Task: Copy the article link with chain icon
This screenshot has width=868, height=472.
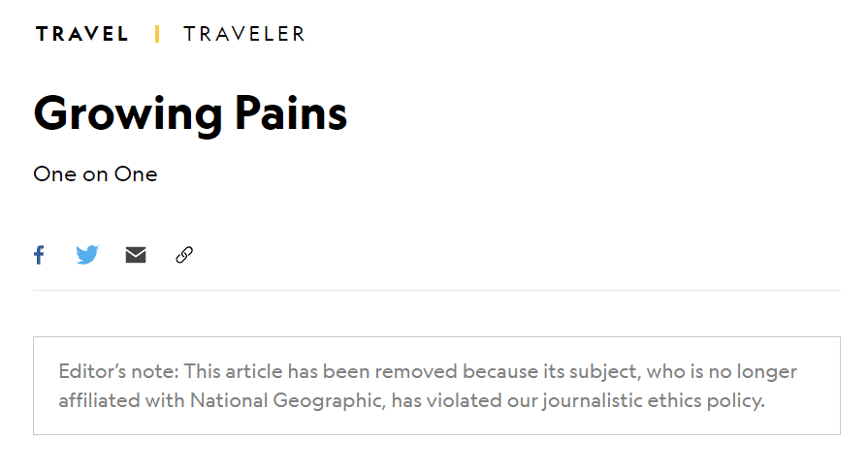Action: 184,255
